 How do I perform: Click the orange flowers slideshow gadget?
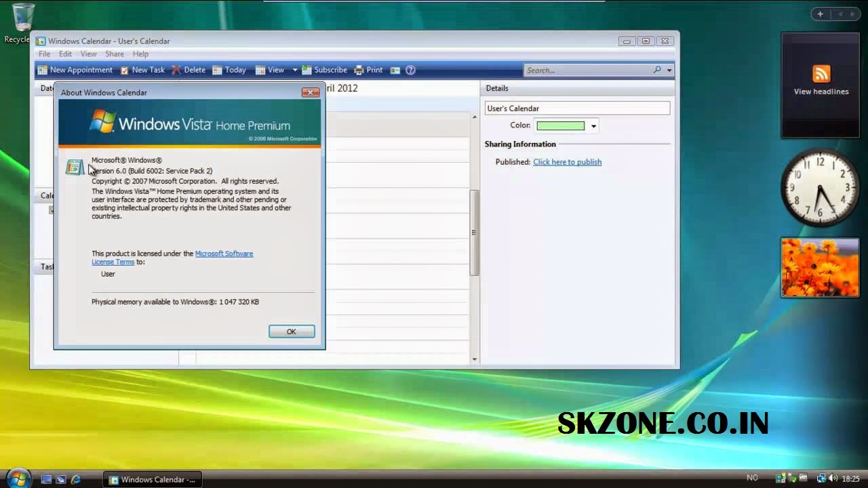point(820,268)
